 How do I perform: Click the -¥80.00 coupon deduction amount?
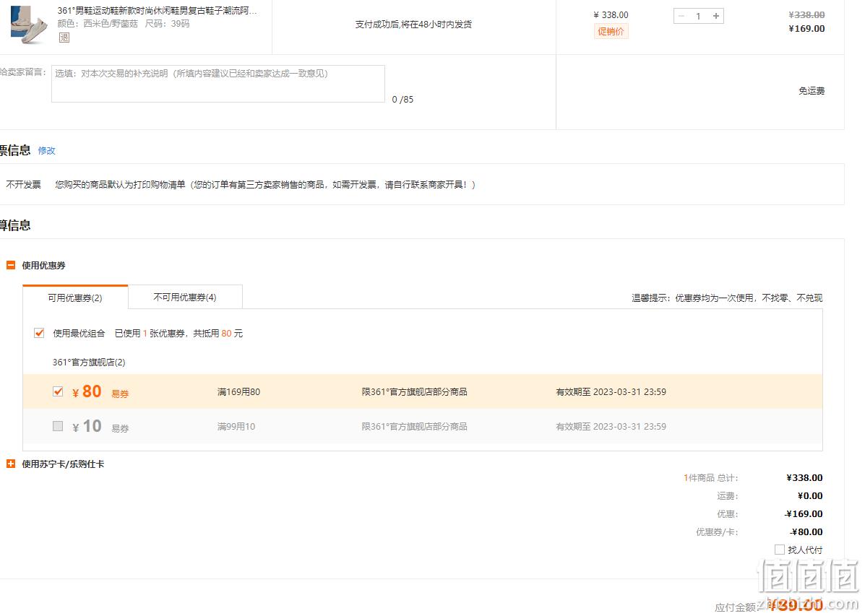pyautogui.click(x=806, y=532)
